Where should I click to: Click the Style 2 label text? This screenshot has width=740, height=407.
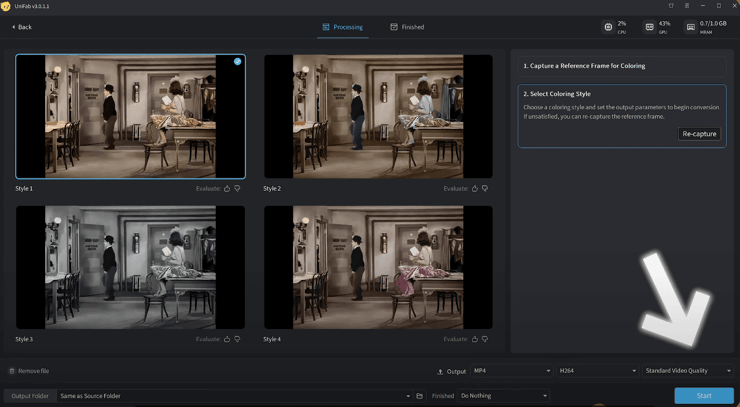[x=272, y=188]
